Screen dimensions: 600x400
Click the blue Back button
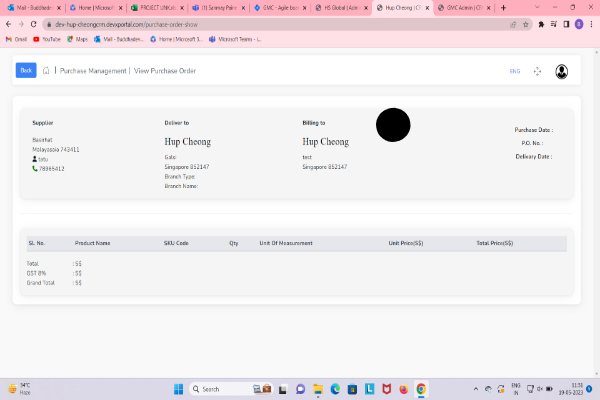click(26, 70)
